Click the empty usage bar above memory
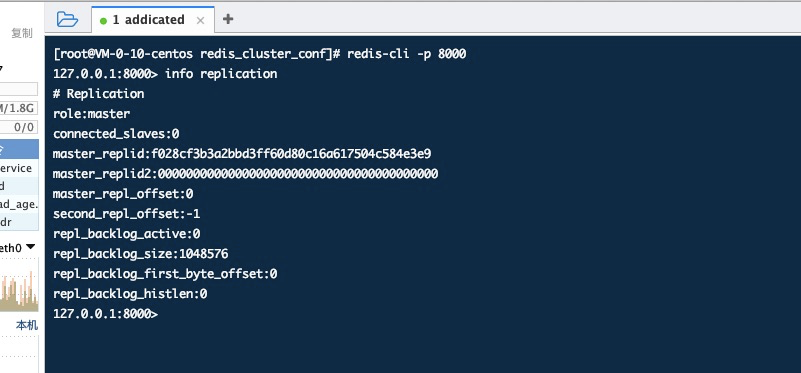The width and height of the screenshot is (801, 373). (x=19, y=89)
